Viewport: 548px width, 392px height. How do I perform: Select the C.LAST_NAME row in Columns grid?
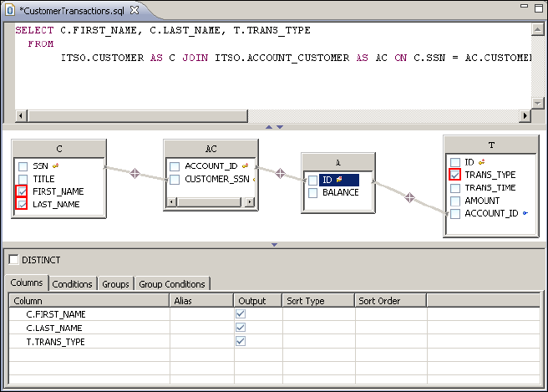[x=274, y=328]
